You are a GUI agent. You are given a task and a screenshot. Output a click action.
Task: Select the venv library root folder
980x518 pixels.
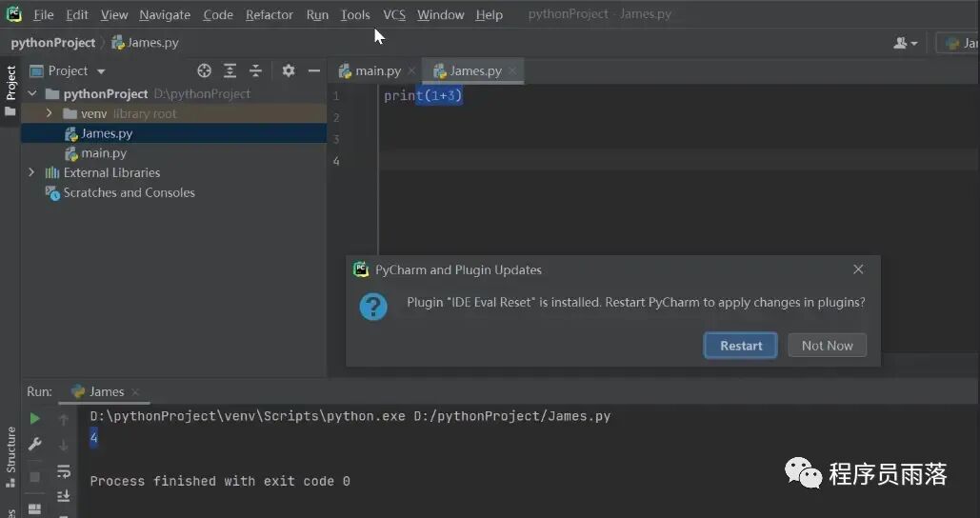[173, 113]
